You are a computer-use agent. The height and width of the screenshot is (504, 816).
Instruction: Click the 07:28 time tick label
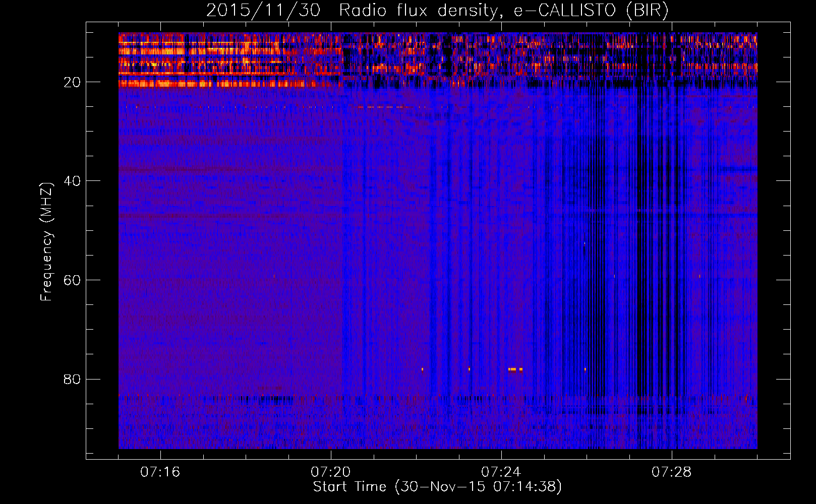point(672,472)
